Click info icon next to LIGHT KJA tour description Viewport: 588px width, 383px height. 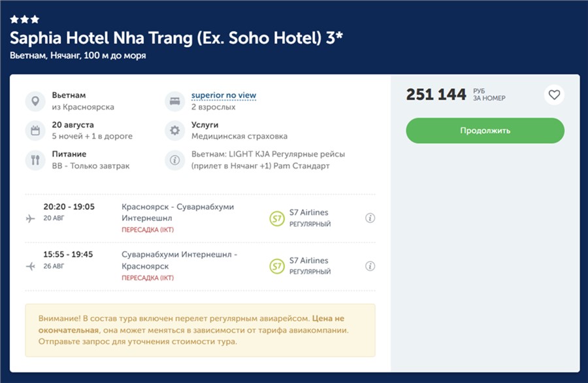pyautogui.click(x=174, y=159)
